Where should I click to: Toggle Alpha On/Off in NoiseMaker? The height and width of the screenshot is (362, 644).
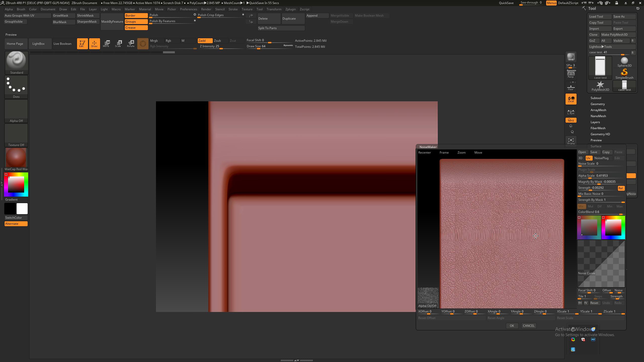click(428, 298)
